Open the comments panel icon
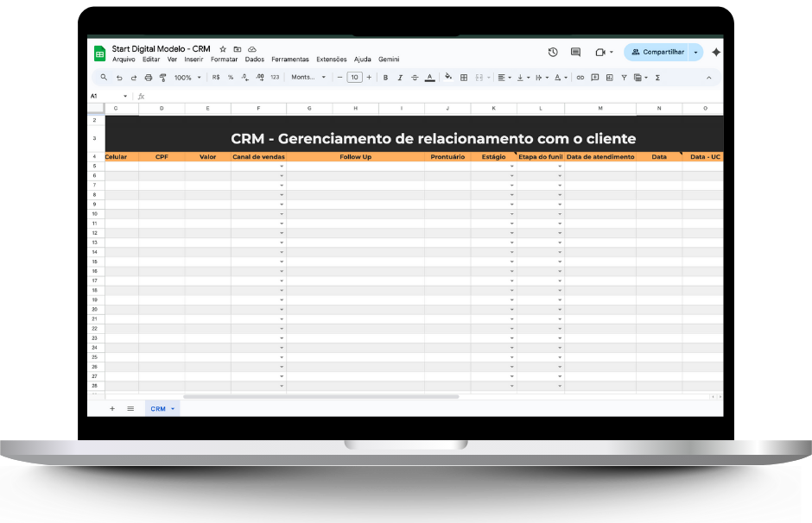 click(576, 52)
